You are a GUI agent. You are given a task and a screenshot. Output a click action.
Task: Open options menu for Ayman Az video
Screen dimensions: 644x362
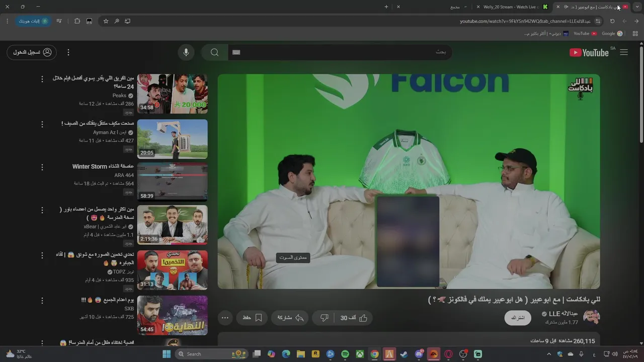[x=42, y=124]
